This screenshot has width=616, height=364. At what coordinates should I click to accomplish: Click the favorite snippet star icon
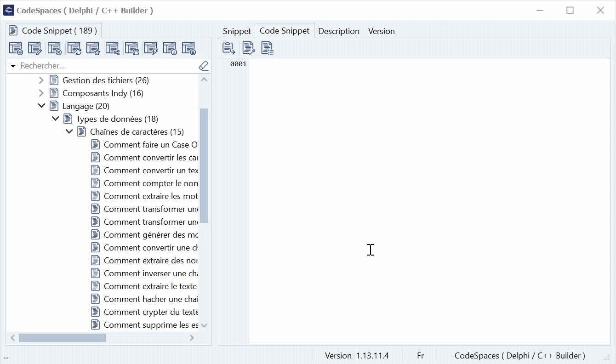pyautogui.click(x=93, y=48)
